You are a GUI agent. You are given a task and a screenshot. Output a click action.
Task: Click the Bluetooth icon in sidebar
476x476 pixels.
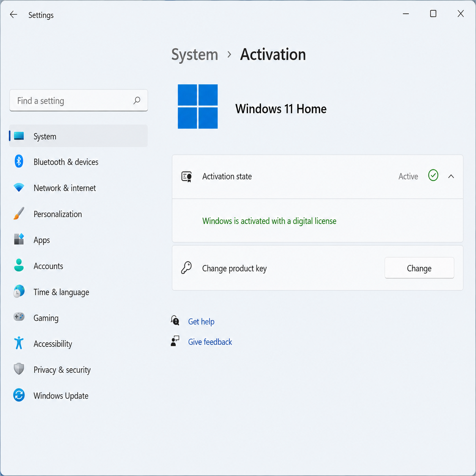click(19, 161)
